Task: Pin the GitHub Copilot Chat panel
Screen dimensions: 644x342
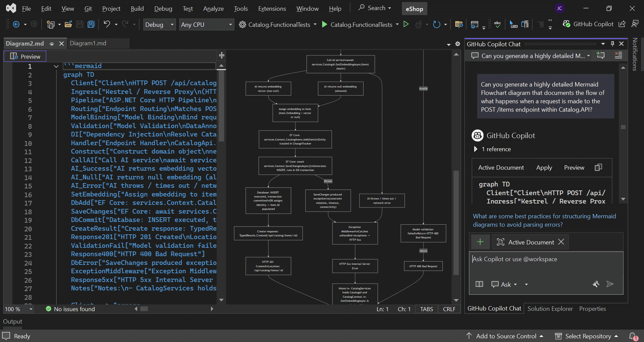Action: coord(612,44)
